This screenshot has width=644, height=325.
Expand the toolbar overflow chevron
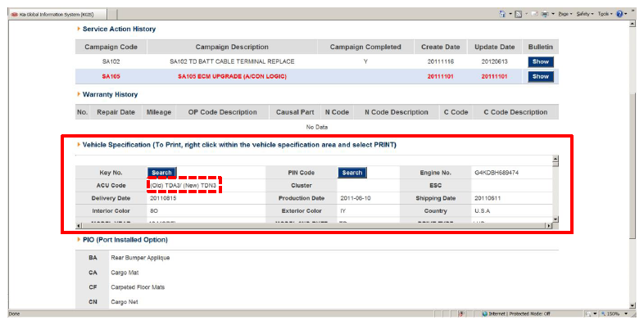633,11
